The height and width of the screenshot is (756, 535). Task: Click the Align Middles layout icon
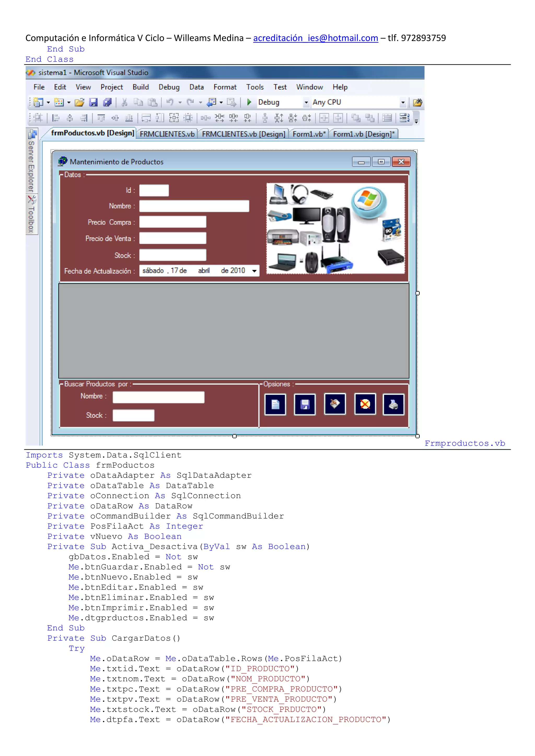[x=115, y=118]
